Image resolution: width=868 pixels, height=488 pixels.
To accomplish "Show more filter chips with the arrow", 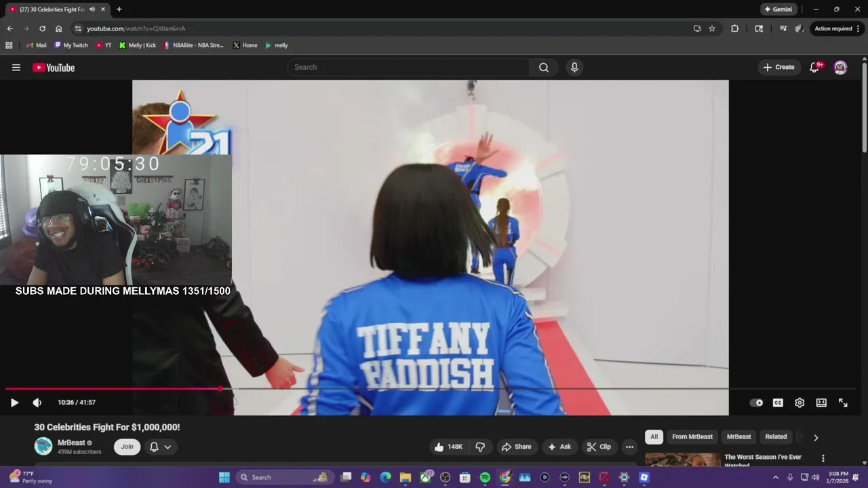I will pyautogui.click(x=816, y=438).
